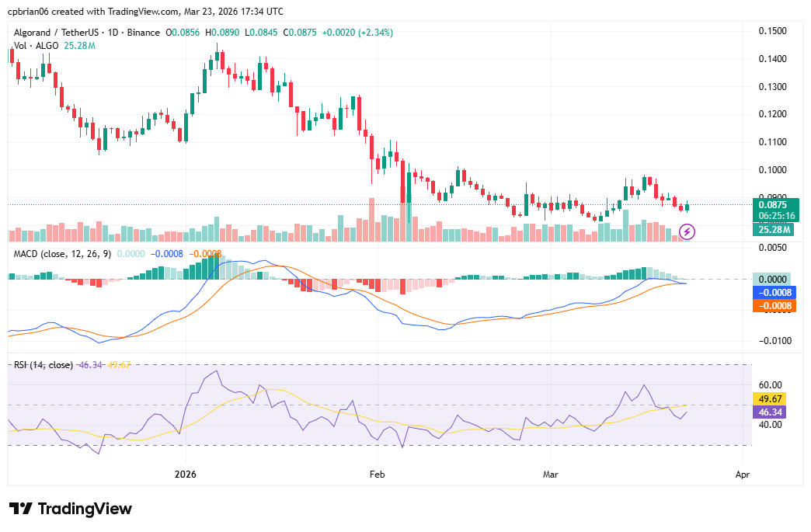811x532 pixels.
Task: Select the Mar label on the time axis
Action: tap(551, 474)
